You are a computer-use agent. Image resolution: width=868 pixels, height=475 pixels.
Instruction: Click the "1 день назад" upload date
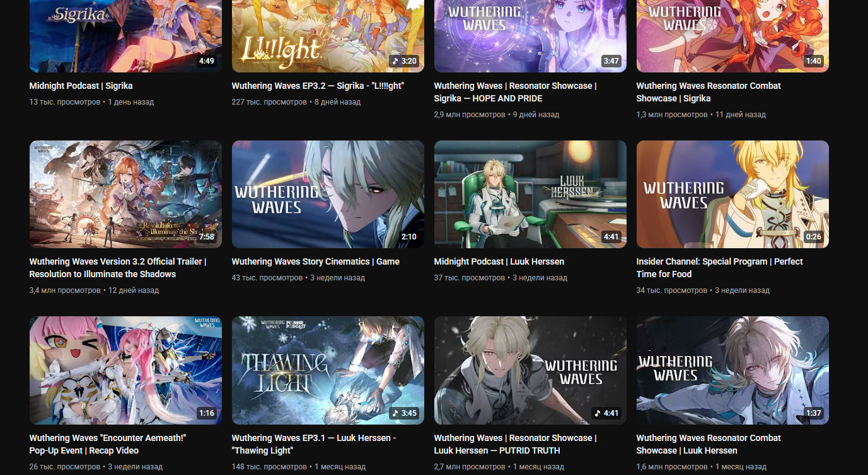[131, 102]
